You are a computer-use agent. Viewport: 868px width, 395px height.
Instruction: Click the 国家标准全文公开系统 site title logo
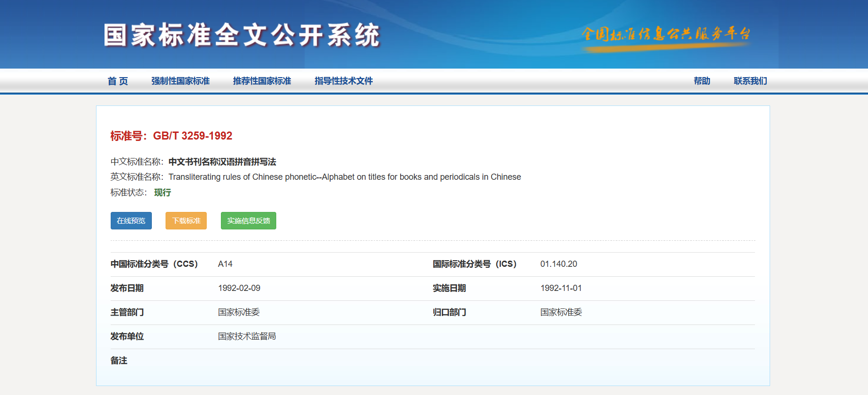tap(241, 35)
